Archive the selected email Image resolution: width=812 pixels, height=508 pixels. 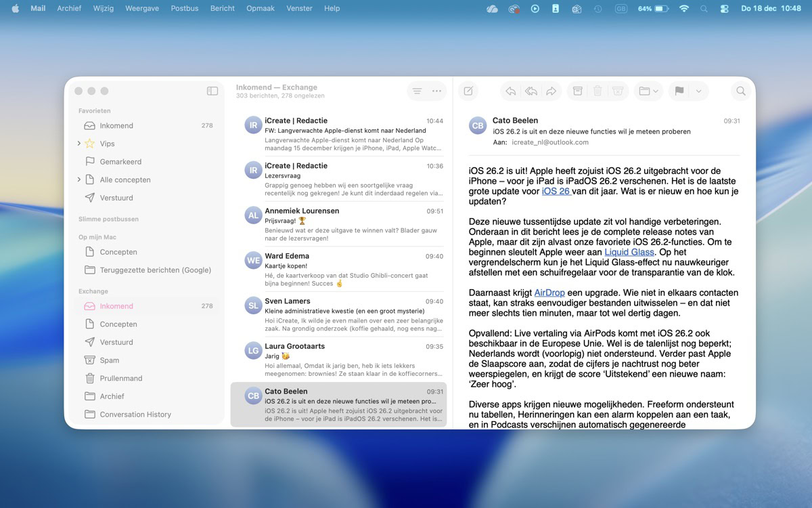[577, 91]
